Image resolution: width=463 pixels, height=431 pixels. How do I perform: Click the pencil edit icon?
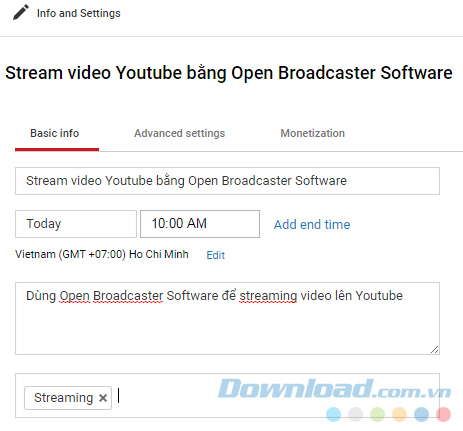click(x=21, y=13)
